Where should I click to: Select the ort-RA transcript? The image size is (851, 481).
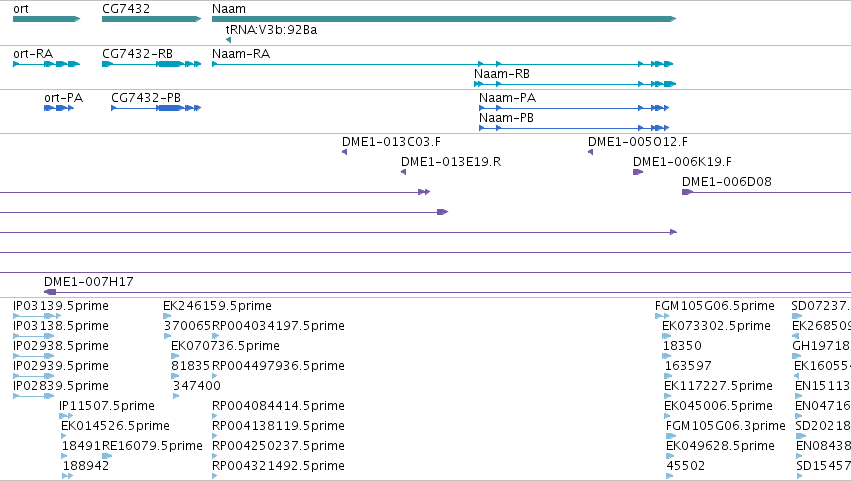pyautogui.click(x=47, y=64)
